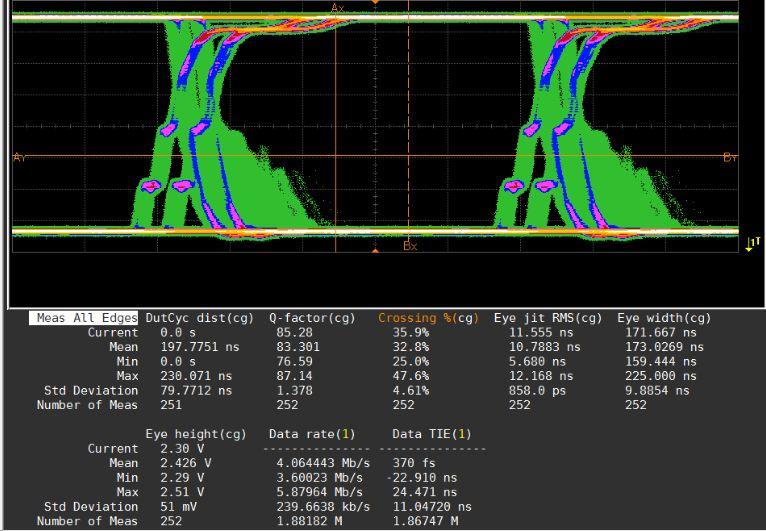The width and height of the screenshot is (766, 531).
Task: Select the Eye width(cg) measurement header
Action: coord(664,319)
